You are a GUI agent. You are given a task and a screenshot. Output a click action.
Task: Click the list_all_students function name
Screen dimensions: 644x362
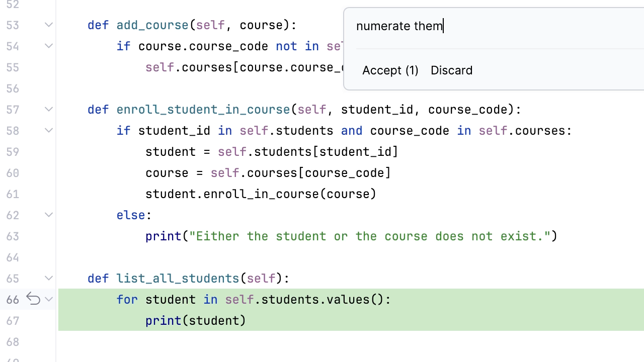click(x=178, y=279)
